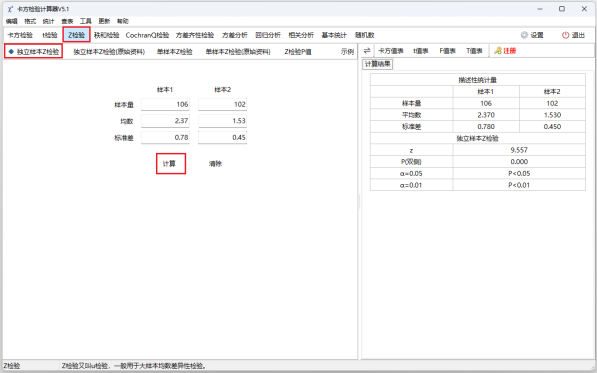Switch to the 基本统计 tab

[334, 35]
